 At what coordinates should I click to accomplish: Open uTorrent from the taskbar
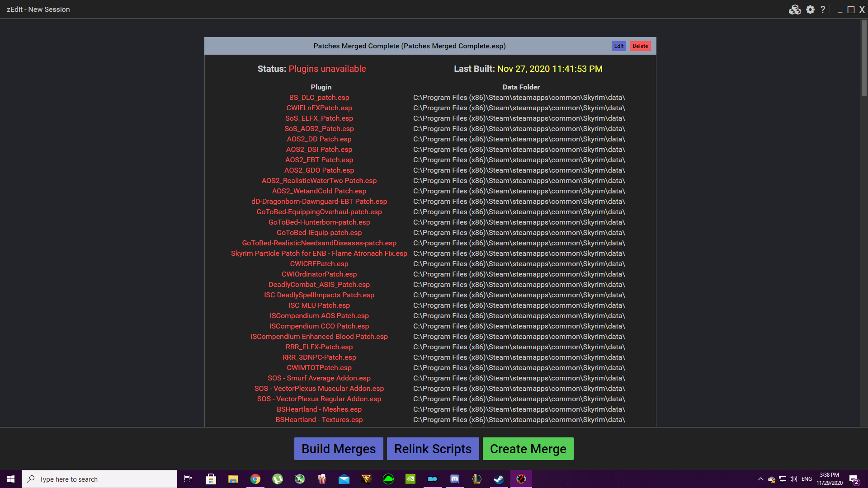(x=278, y=479)
